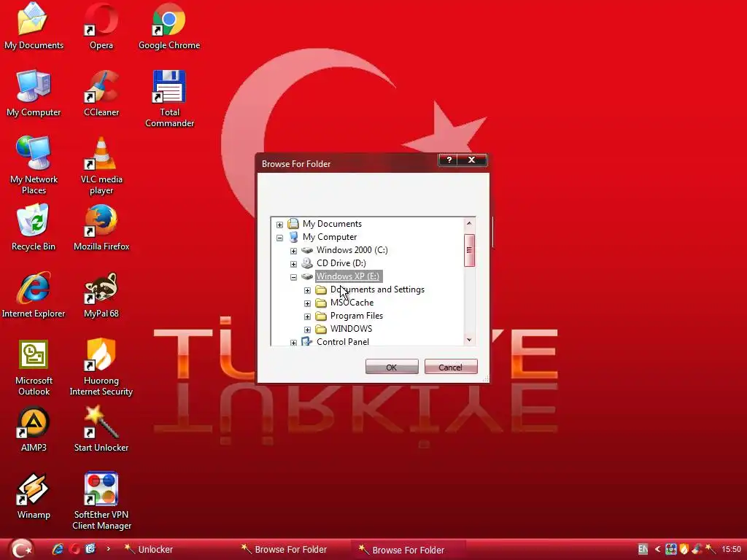
Task: Expand the quick launch overflow chevron
Action: pyautogui.click(x=108, y=548)
